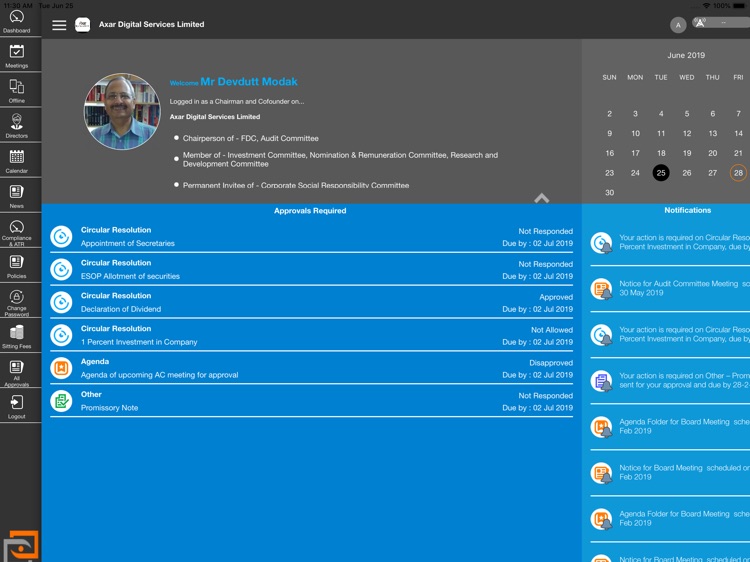Open 'Declaration of Dividend' approval row
The height and width of the screenshot is (562, 750).
(x=311, y=302)
